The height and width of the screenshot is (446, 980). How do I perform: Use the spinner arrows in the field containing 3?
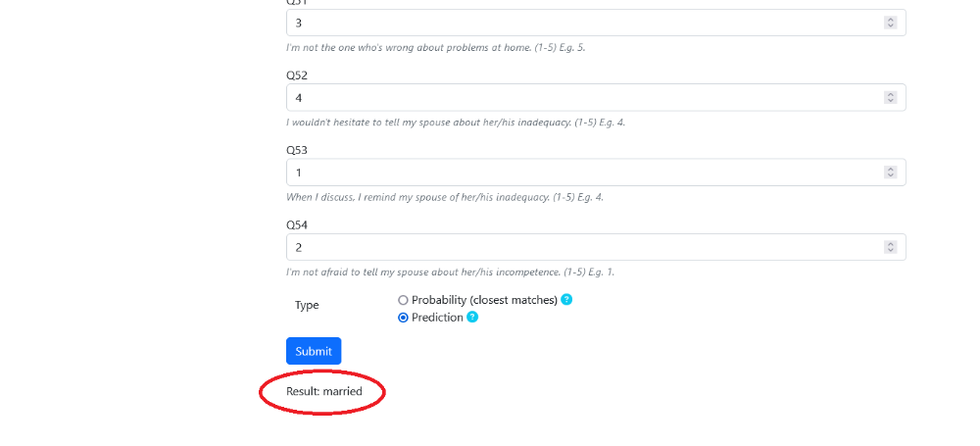(890, 23)
